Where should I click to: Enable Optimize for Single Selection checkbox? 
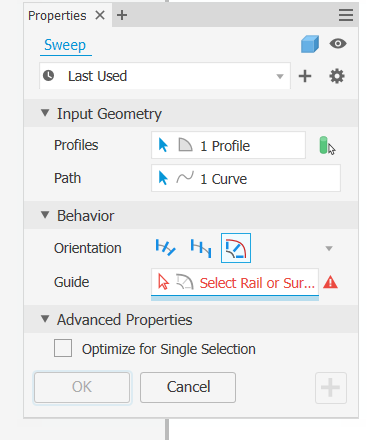[63, 348]
